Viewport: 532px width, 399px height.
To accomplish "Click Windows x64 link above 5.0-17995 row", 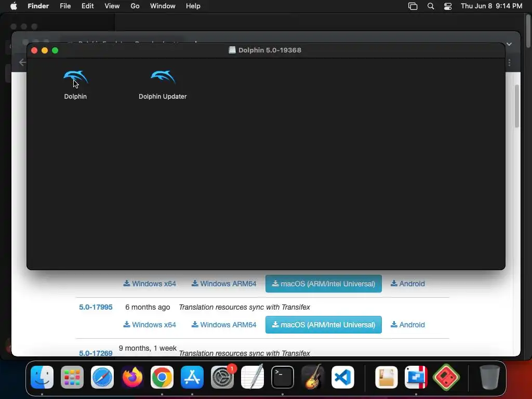I will 150,284.
